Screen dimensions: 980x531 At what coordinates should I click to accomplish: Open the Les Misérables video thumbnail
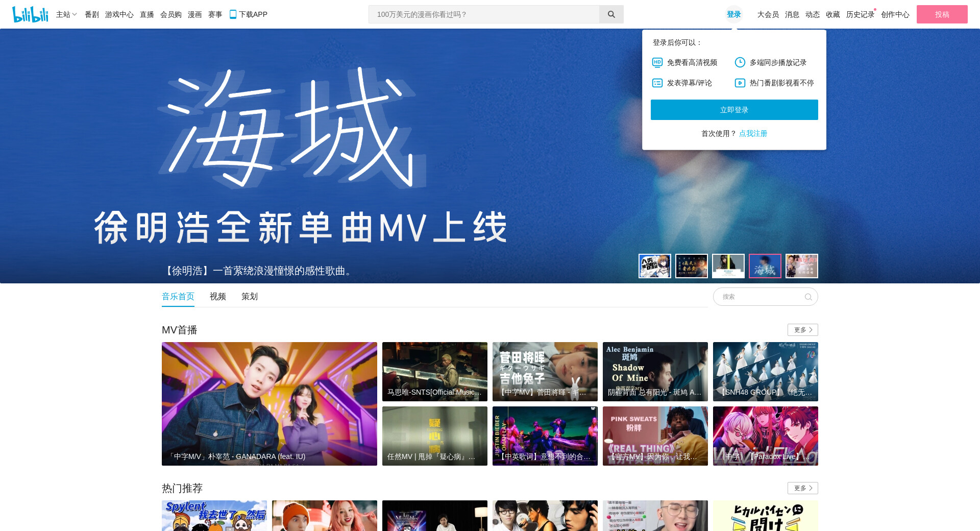(435, 516)
